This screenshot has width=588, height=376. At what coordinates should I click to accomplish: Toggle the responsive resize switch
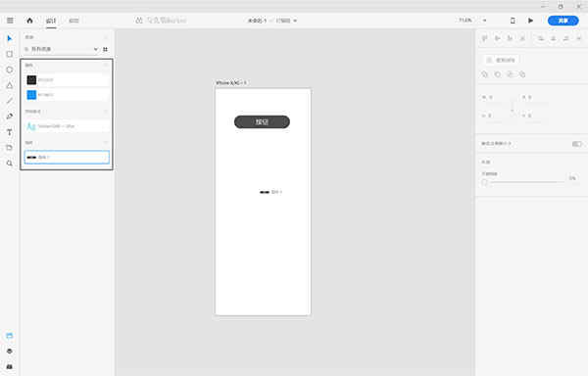pos(577,144)
